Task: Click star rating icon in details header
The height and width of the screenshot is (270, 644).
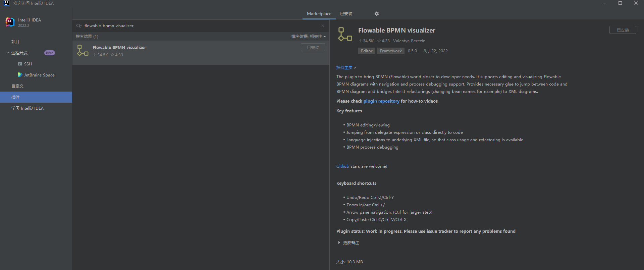Action: pyautogui.click(x=379, y=41)
